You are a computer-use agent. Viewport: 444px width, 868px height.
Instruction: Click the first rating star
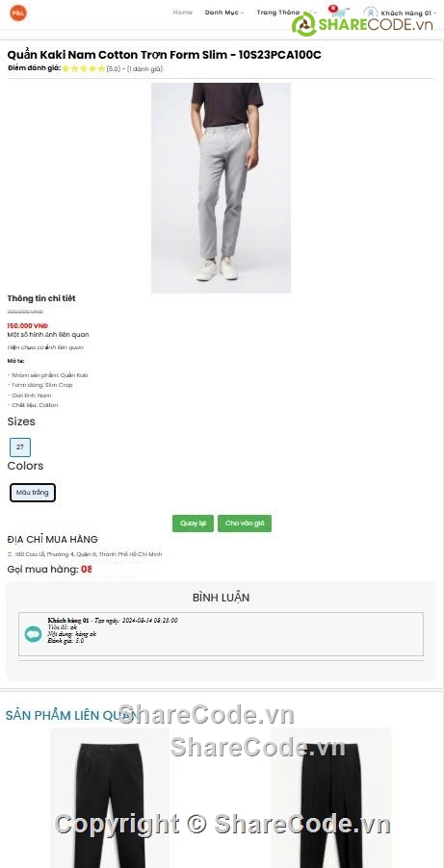(65, 69)
